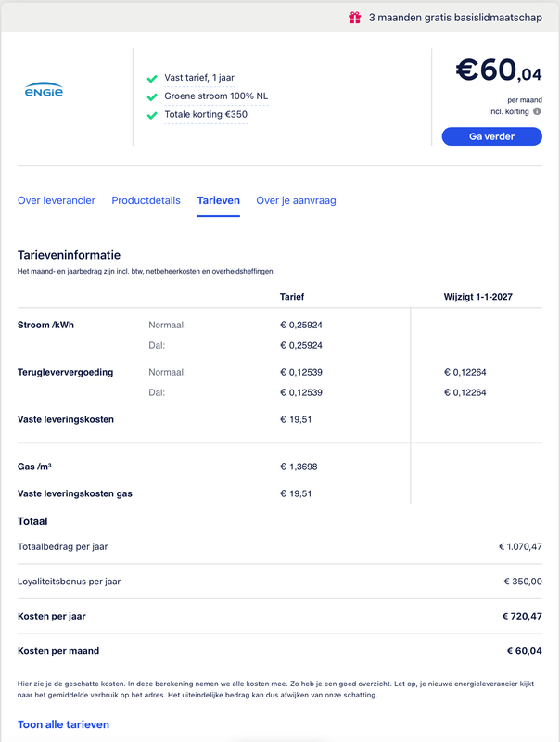Click green checkmark beside Totale korting
This screenshot has height=742, width=560.
click(152, 115)
